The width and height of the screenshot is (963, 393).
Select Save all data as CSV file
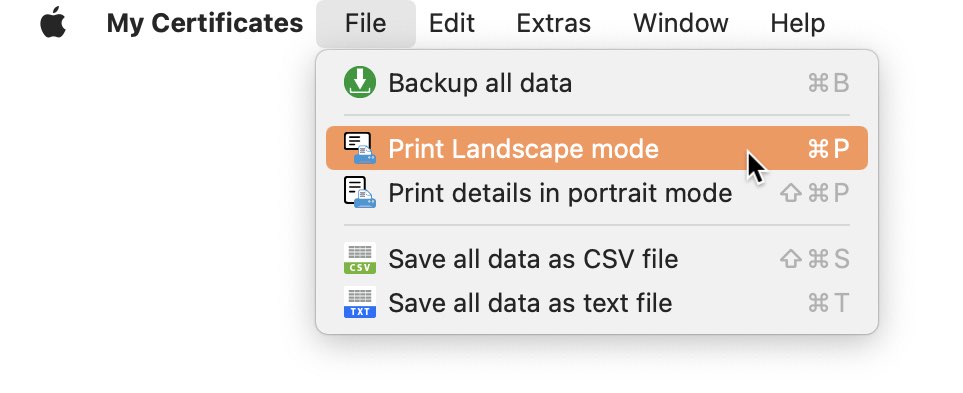(x=597, y=259)
